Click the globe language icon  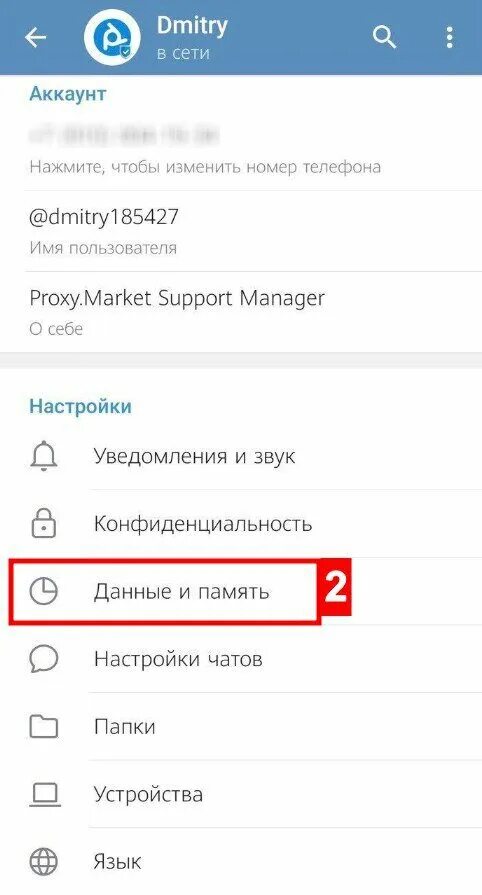tap(43, 861)
